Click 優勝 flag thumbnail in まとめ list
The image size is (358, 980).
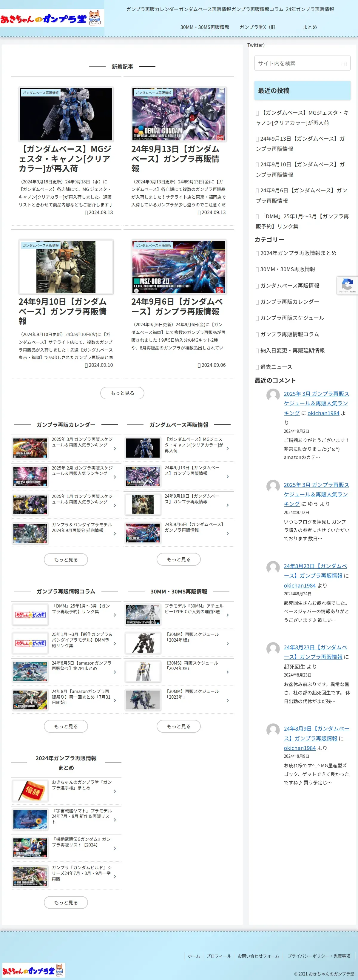click(30, 791)
